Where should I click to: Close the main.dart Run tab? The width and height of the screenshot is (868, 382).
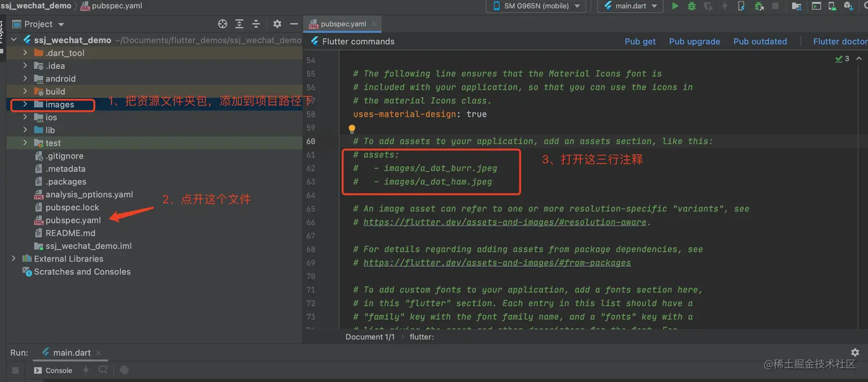pos(99,353)
